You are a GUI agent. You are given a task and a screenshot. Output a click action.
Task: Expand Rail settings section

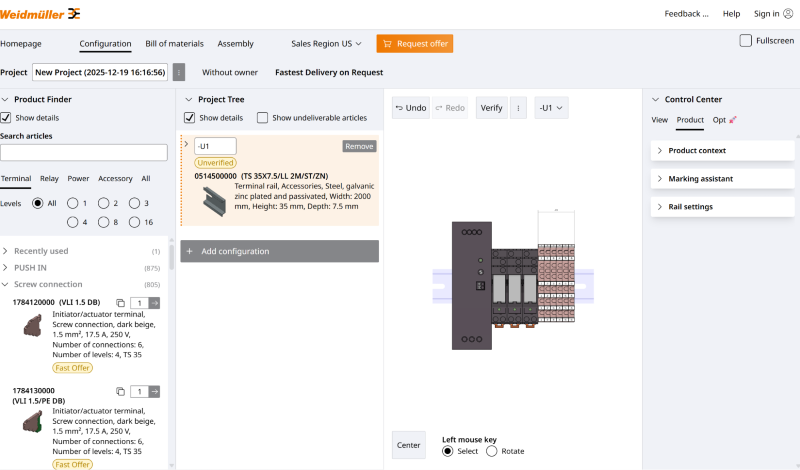coord(722,207)
